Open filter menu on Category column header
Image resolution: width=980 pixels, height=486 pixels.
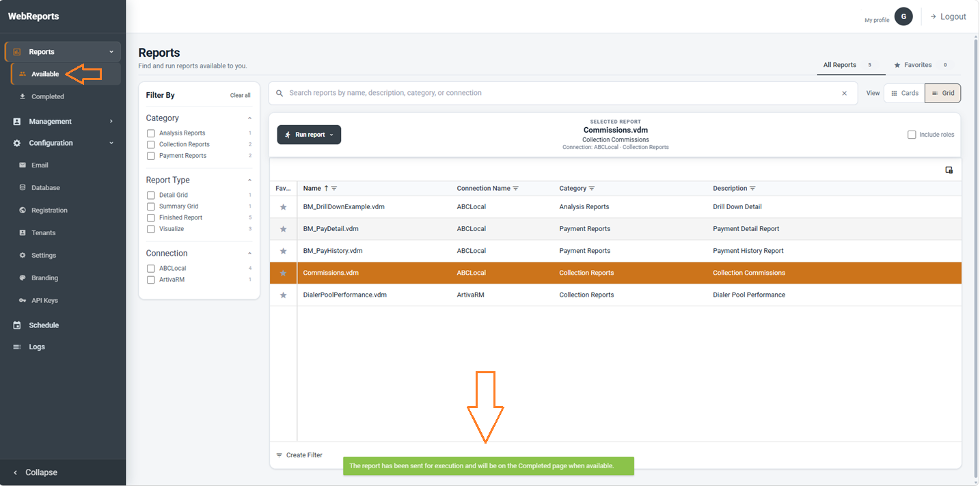tap(592, 189)
